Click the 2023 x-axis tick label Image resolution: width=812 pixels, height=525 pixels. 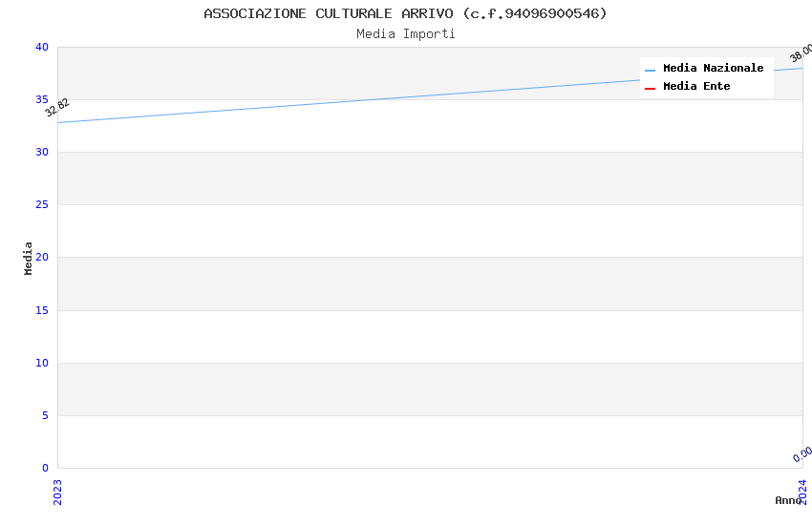click(57, 491)
